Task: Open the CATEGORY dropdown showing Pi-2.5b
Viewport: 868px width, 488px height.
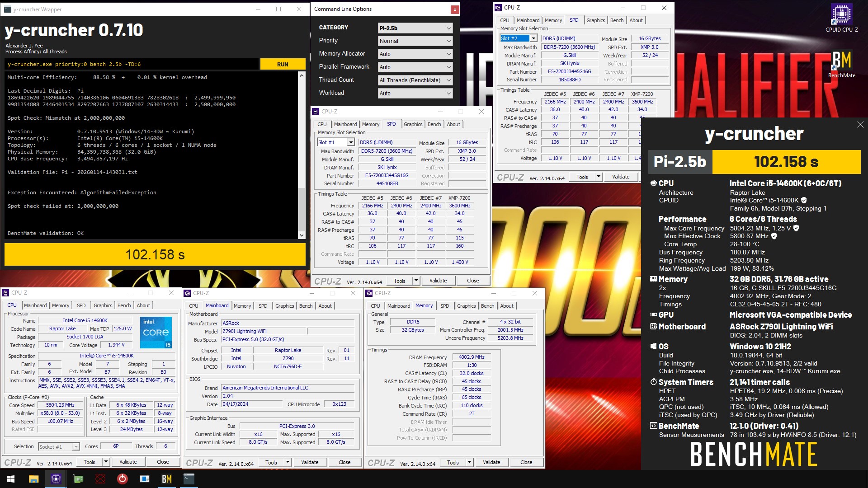Action: [x=415, y=28]
